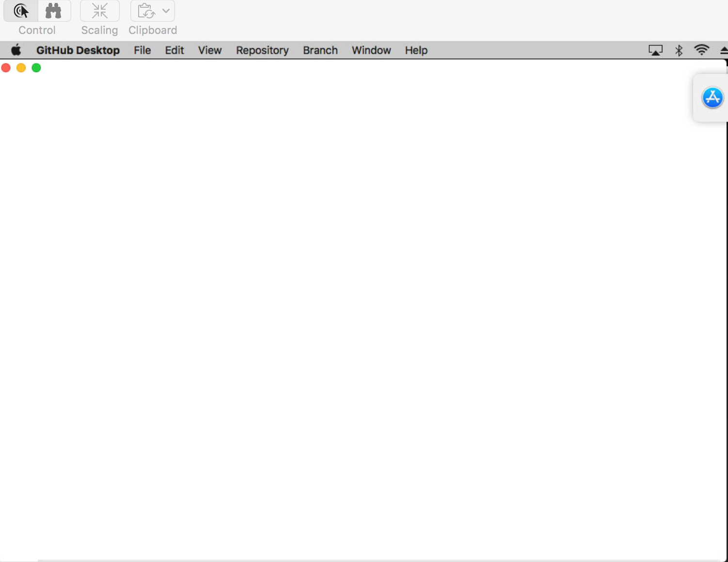The image size is (728, 562).
Task: Open the File menu
Action: (142, 50)
